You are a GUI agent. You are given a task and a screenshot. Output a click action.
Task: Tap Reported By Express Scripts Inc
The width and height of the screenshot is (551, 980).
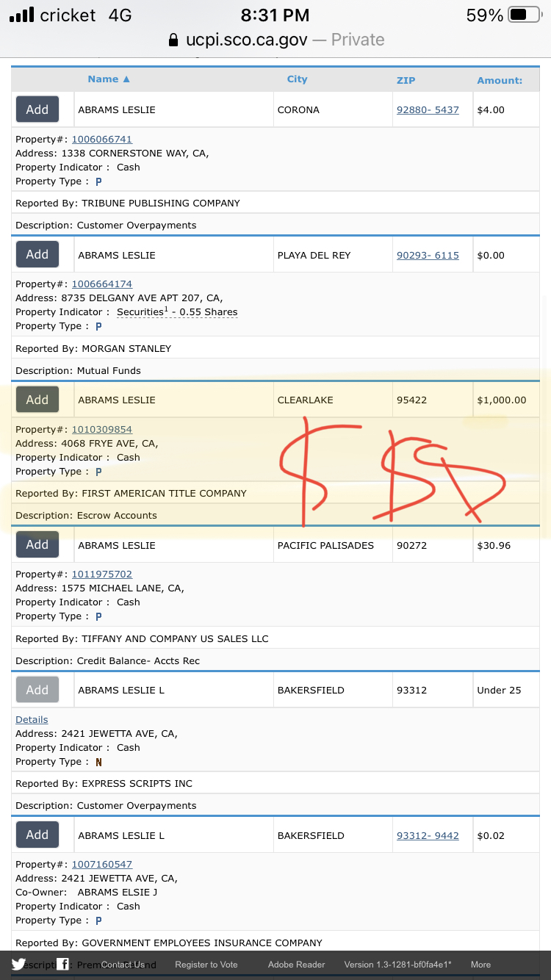coord(104,783)
